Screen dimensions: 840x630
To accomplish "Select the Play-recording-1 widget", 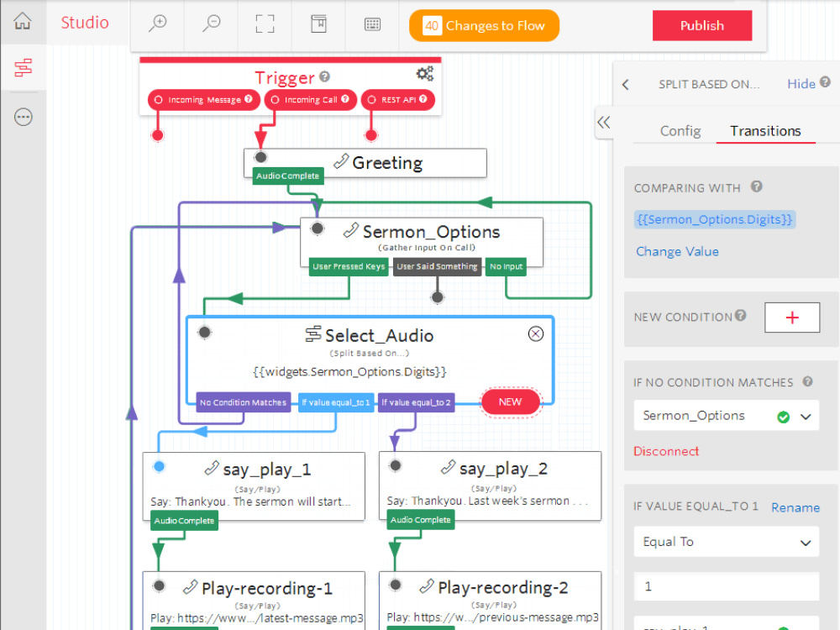I will 254,601.
